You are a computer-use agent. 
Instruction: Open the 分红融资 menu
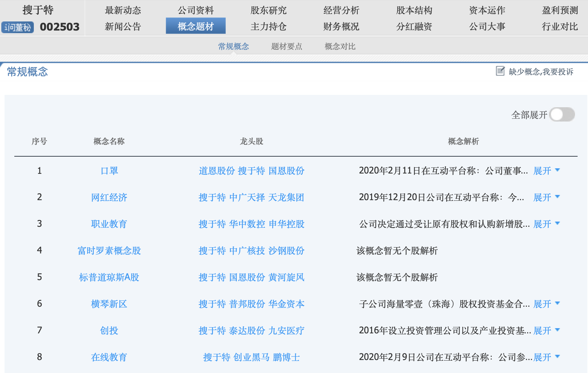[414, 26]
